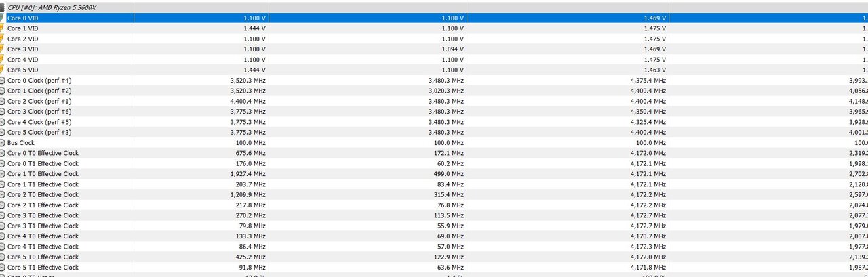Click the 499.0 MHz value
The width and height of the screenshot is (868, 277).
click(450, 174)
